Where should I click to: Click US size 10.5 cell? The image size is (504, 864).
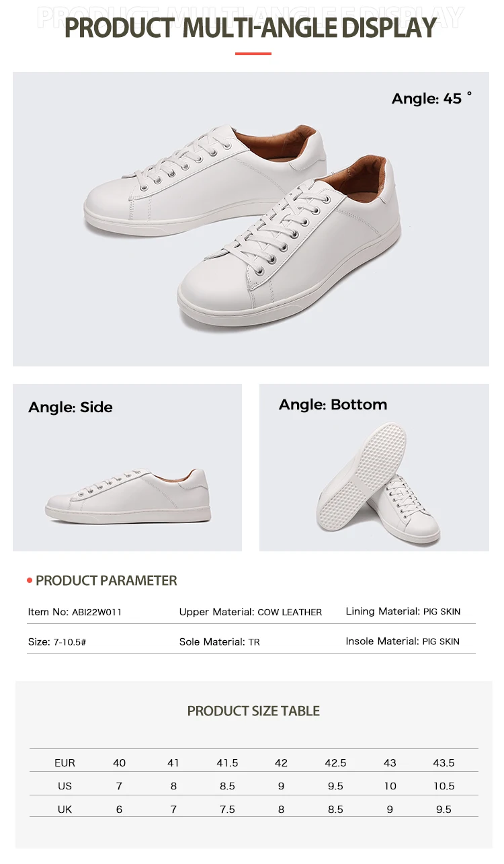pos(444,786)
